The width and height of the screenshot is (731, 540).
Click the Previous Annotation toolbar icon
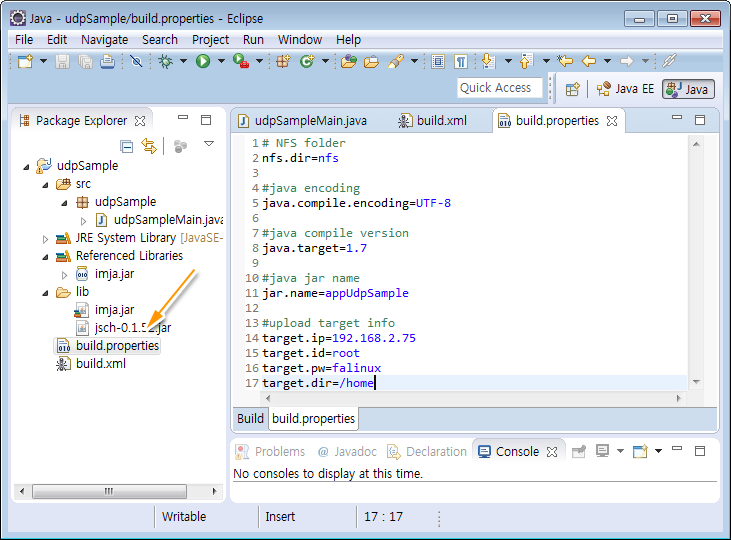click(x=526, y=61)
